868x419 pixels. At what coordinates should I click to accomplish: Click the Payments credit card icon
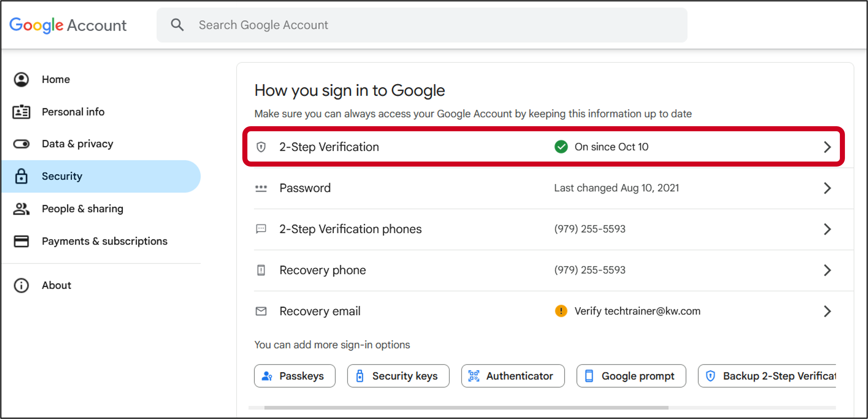coord(21,241)
